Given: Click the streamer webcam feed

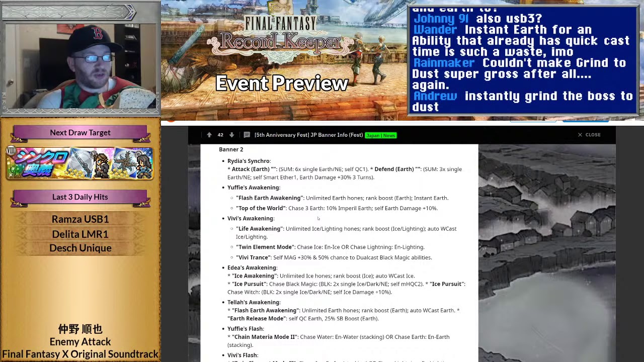Looking at the screenshot, I should (80, 67).
